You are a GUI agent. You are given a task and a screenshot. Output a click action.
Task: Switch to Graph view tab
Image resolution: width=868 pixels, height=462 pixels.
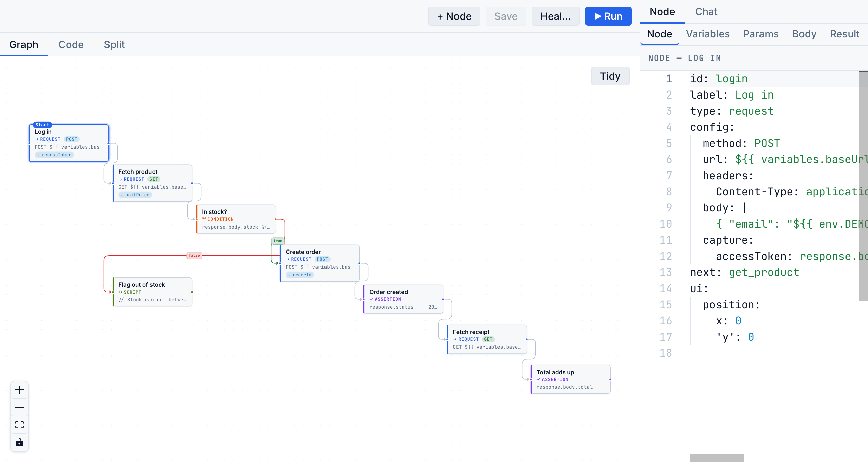(24, 44)
